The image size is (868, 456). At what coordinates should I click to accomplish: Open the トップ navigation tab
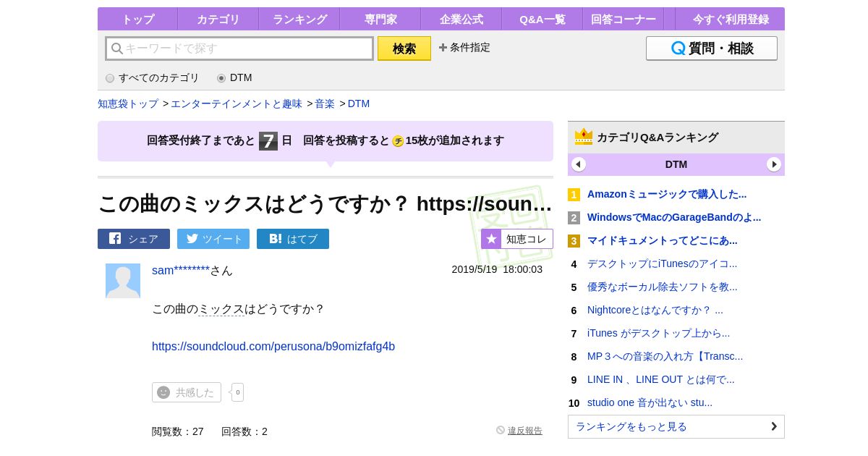click(x=137, y=19)
